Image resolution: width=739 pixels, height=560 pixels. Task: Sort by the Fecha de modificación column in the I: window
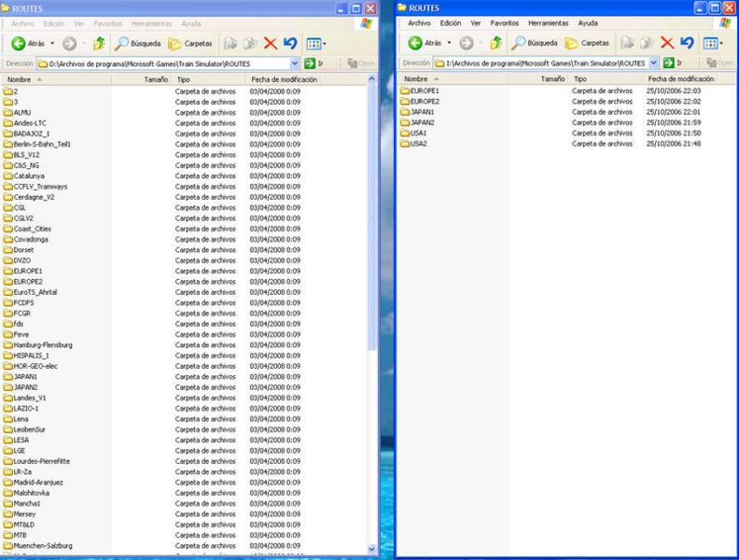pyautogui.click(x=681, y=79)
